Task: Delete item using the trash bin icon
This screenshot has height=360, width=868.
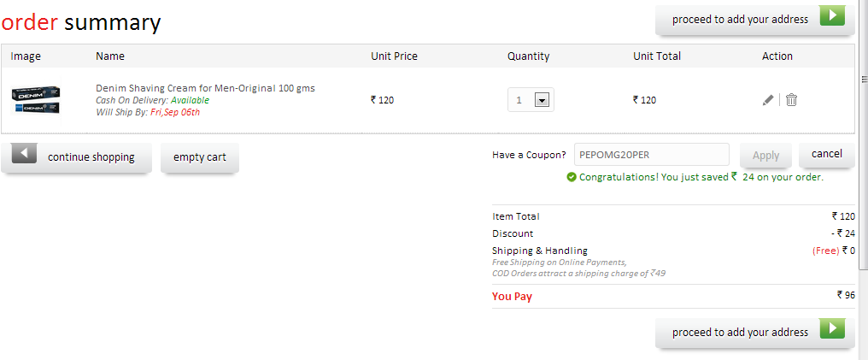Action: 792,100
